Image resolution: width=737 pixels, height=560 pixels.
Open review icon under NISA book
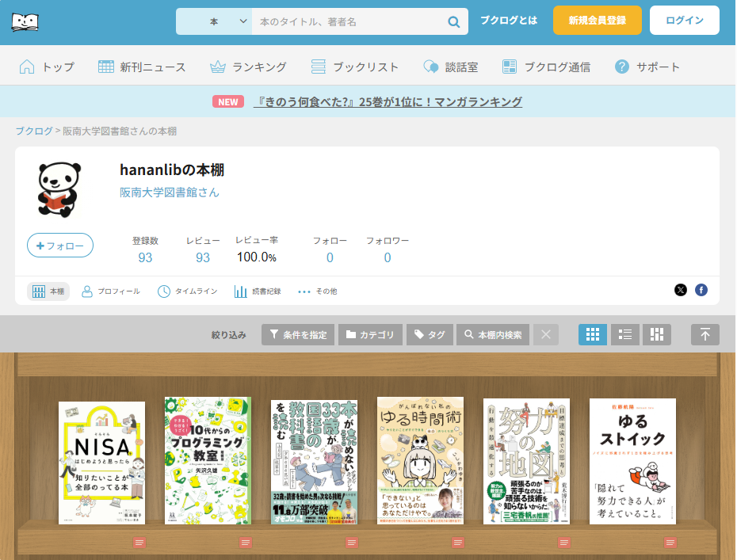(x=139, y=542)
